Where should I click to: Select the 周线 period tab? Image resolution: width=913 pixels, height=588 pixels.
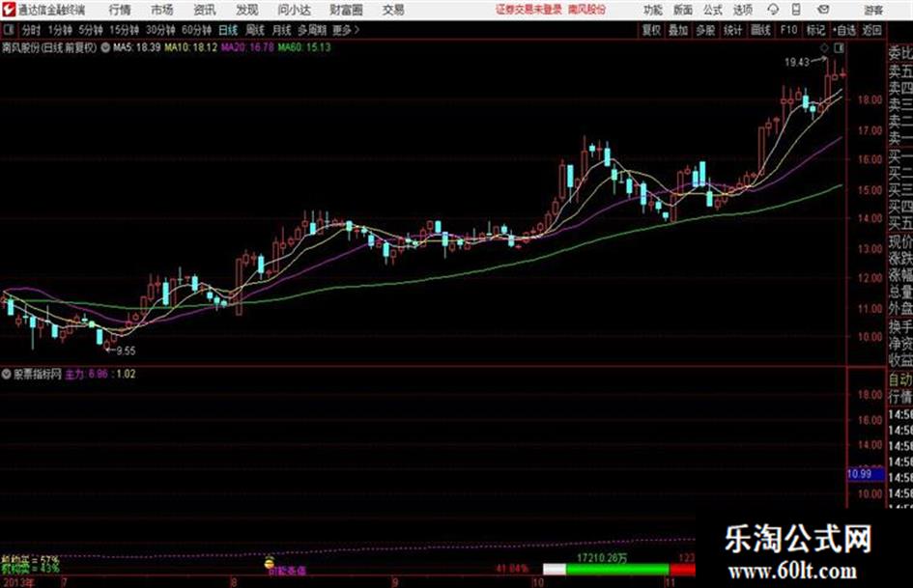point(255,30)
